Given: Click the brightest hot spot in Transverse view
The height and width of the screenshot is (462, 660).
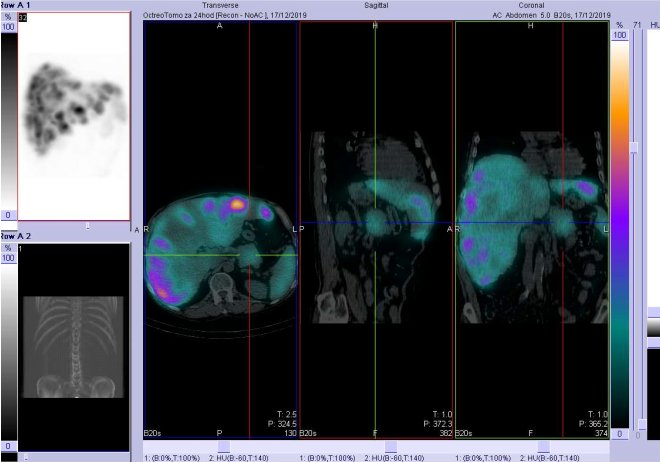Looking at the screenshot, I should (x=236, y=204).
